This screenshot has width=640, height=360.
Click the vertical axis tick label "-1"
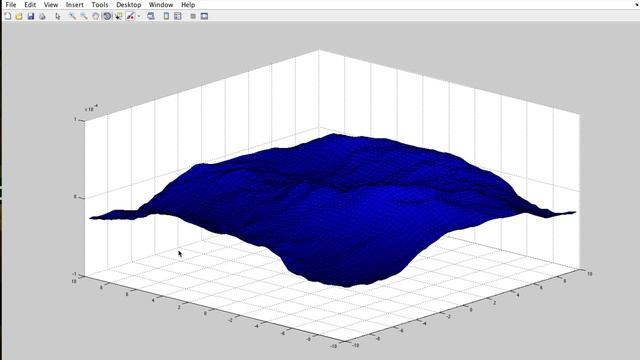click(74, 274)
